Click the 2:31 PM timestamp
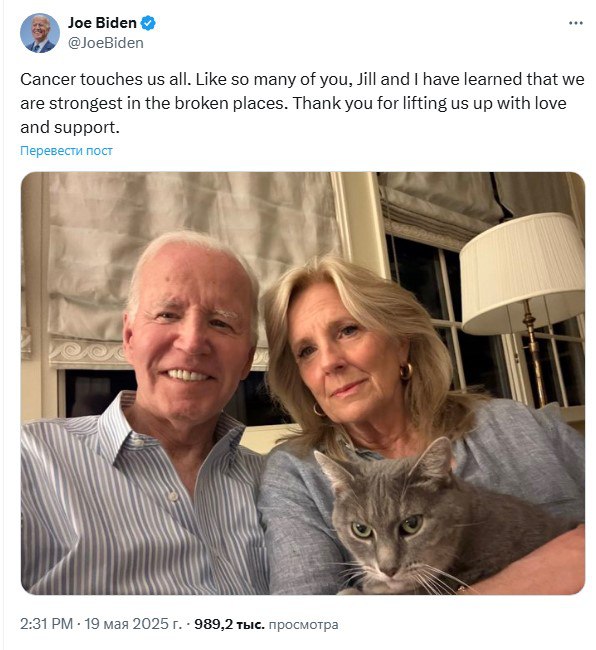The height and width of the screenshot is (650, 596). (46, 624)
